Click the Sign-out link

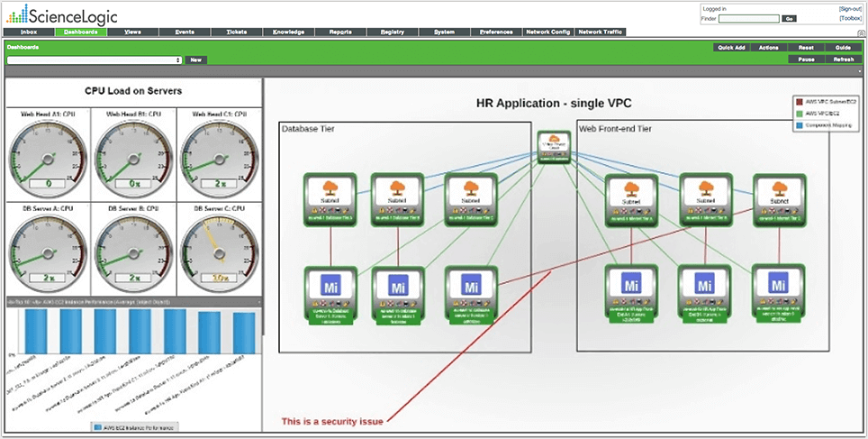[850, 9]
